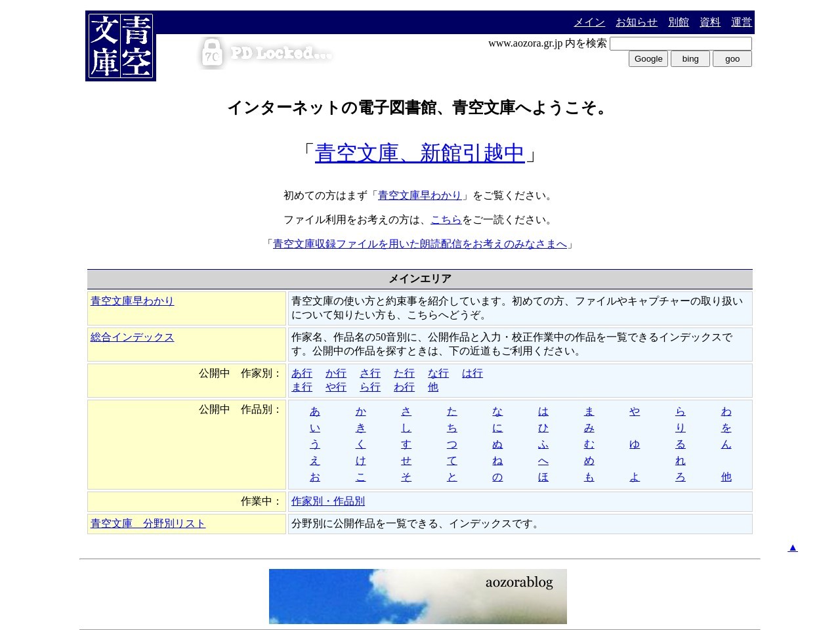Open the 総合インデックス link
Viewport: 840px width, 630px height.
(x=132, y=337)
